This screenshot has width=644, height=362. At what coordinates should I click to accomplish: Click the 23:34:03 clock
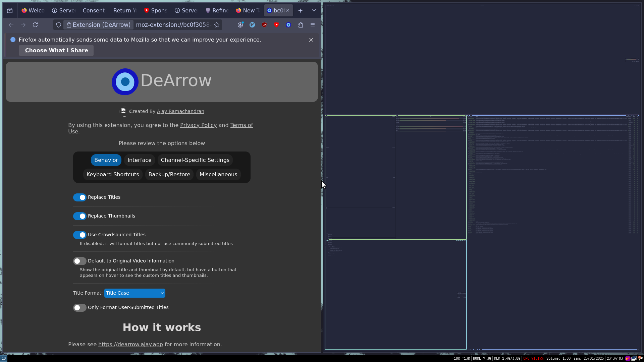pyautogui.click(x=614, y=358)
